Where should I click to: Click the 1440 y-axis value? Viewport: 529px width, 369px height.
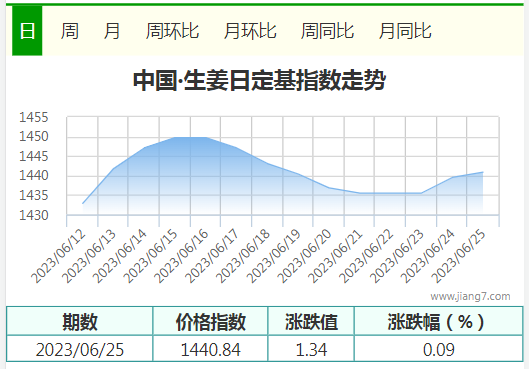(34, 176)
